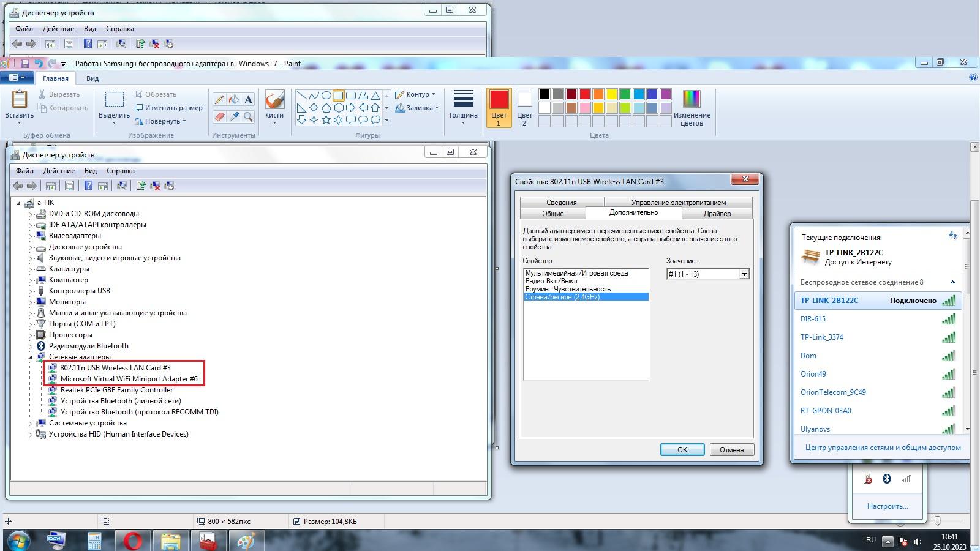The width and height of the screenshot is (980, 551).
Task: Select Радио Вкл/Выкл in property list
Action: 586,281
